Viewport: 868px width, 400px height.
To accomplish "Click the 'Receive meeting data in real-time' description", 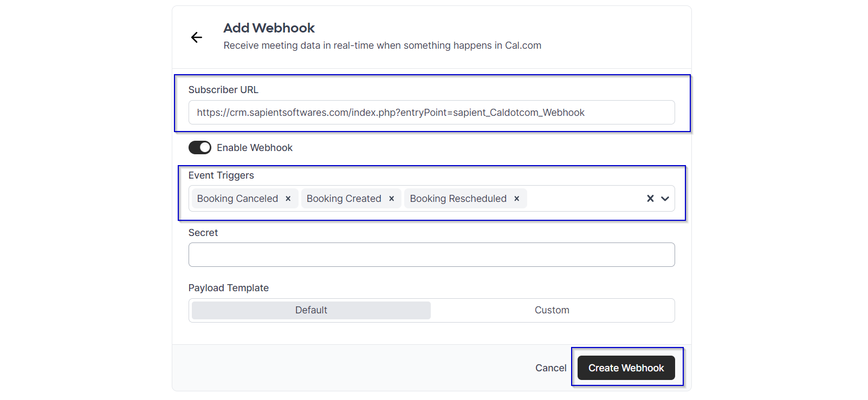I will 383,45.
